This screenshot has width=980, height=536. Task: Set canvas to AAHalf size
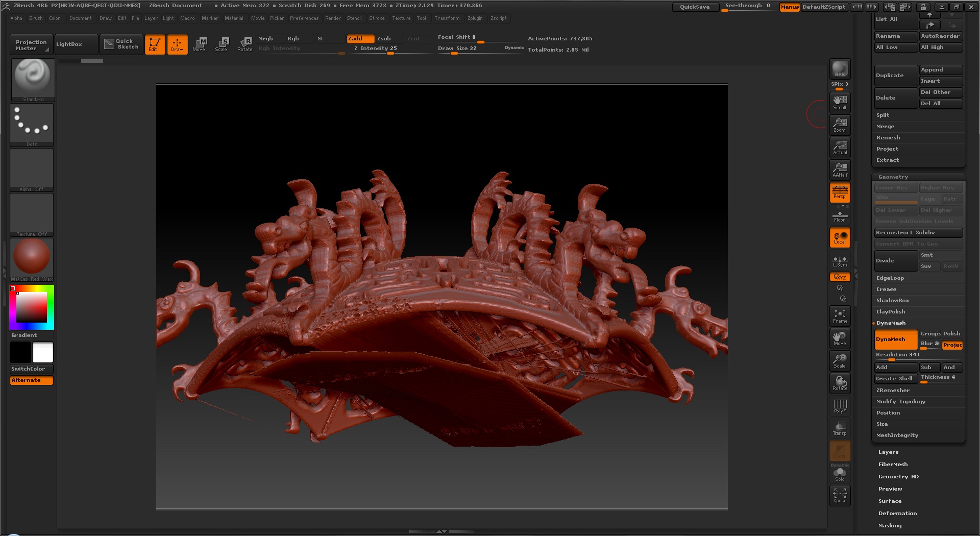pos(840,169)
